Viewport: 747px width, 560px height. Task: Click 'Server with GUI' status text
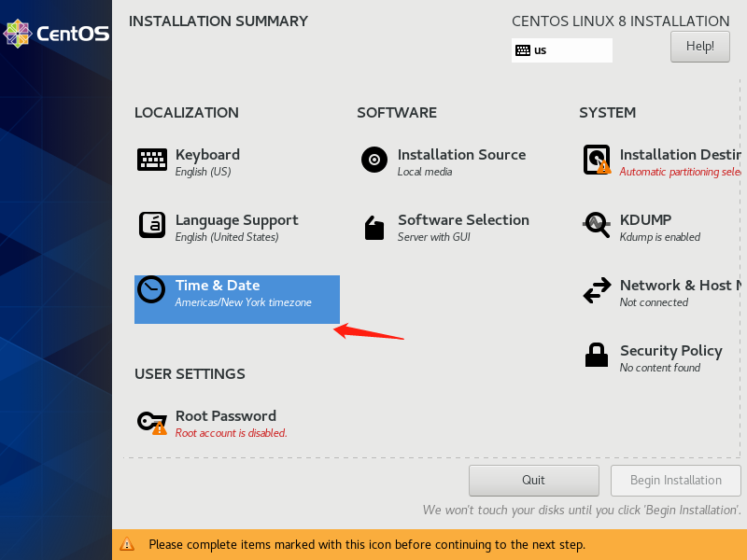433,237
